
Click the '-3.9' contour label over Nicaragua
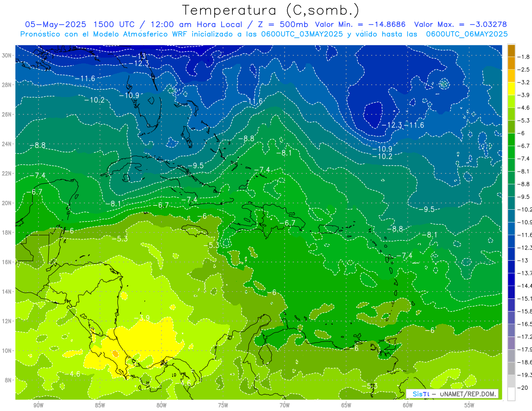(x=143, y=318)
